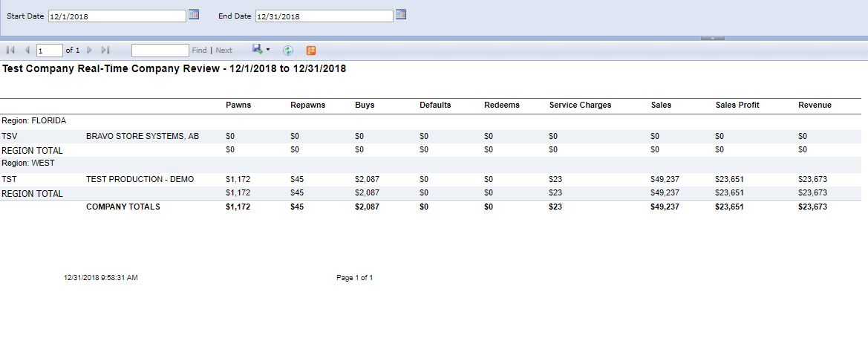Click TEST PRODUCTION - DEMO store name
868x344 pixels.
point(140,180)
